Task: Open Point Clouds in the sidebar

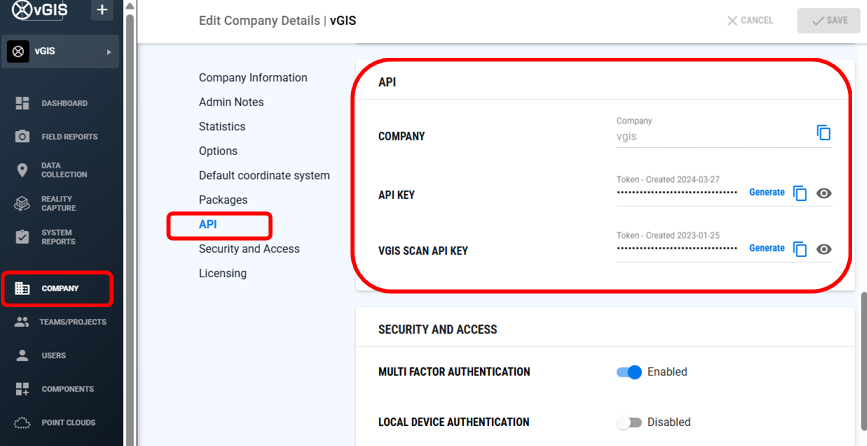Action: pos(67,422)
